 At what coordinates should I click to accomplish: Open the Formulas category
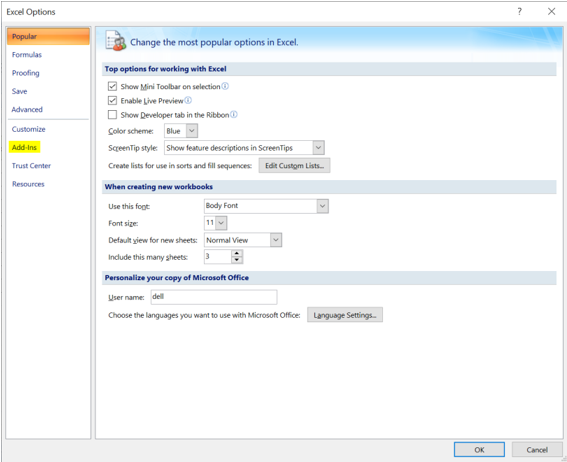27,55
